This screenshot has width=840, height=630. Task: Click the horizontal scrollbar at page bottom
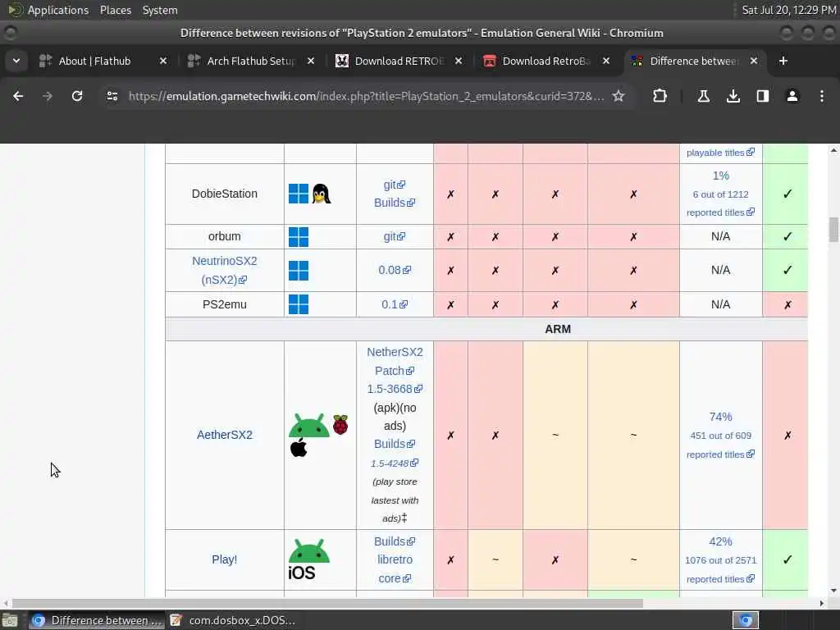tap(326, 603)
